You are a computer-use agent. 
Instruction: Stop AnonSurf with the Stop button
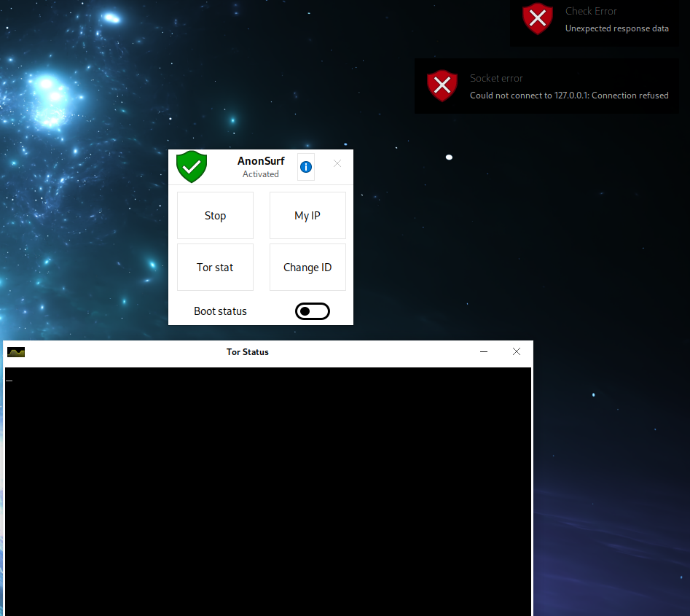point(215,215)
